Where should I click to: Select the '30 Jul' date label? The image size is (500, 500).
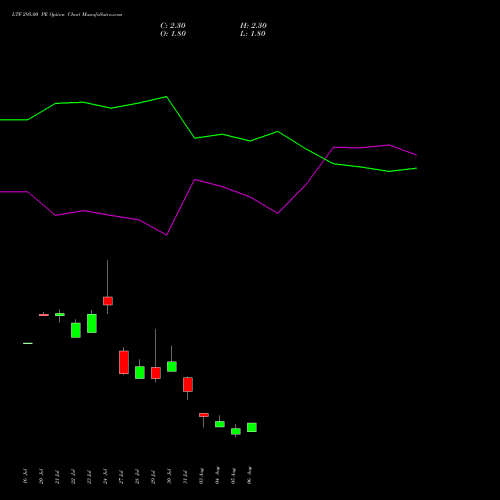[x=169, y=476]
